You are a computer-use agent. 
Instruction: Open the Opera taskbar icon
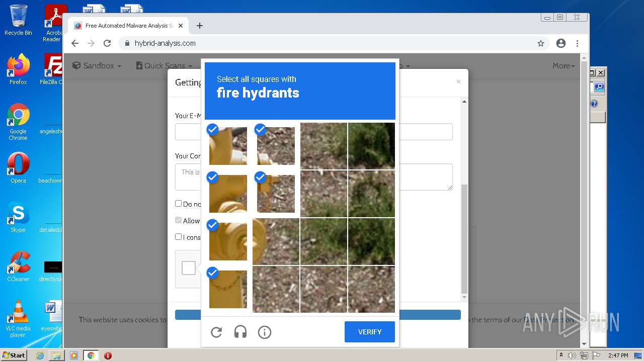pos(108,355)
